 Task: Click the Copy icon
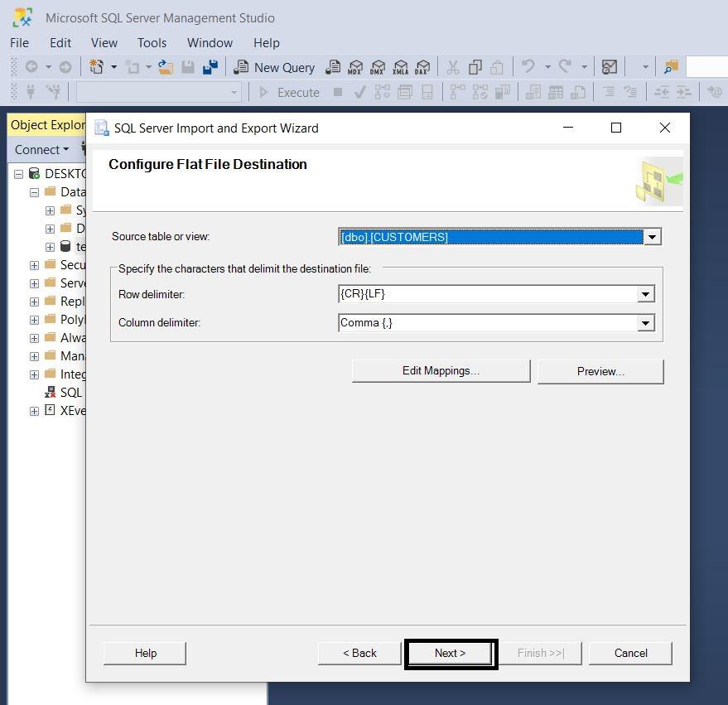click(x=475, y=67)
